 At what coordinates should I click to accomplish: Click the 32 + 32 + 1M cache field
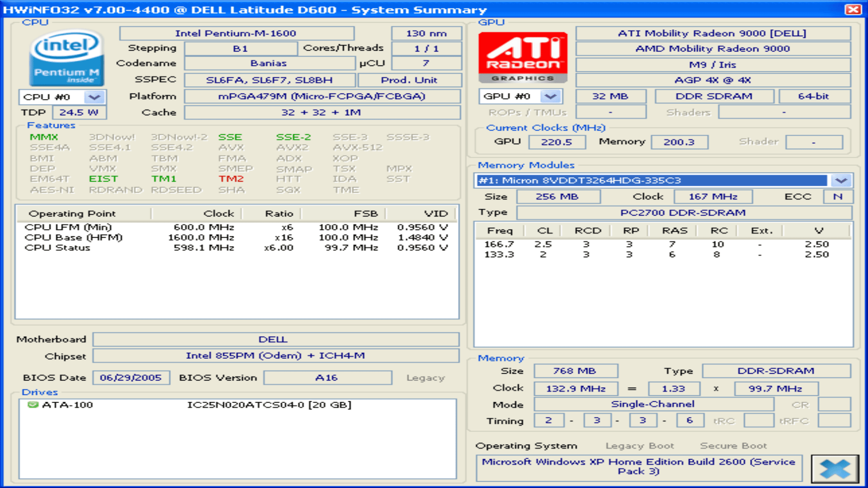pyautogui.click(x=322, y=113)
